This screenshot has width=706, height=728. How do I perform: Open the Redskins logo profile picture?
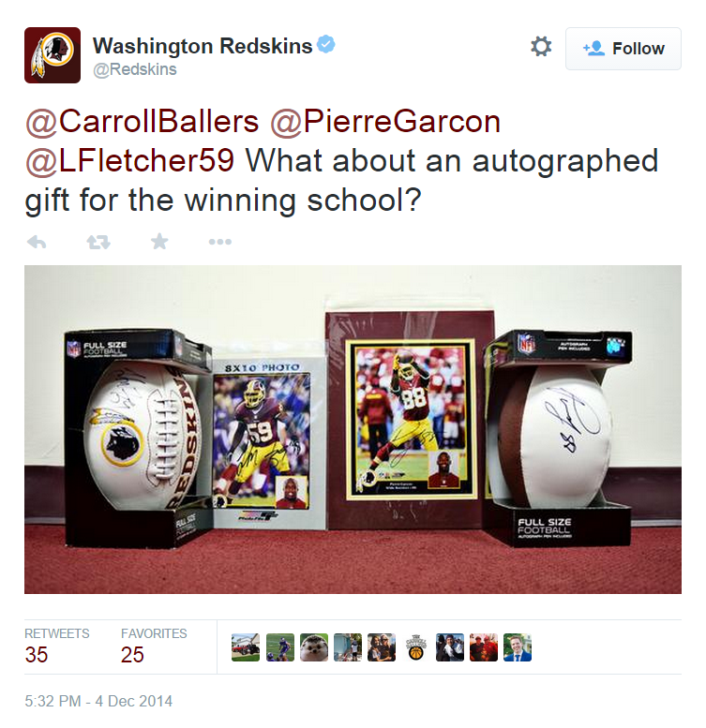[x=53, y=55]
